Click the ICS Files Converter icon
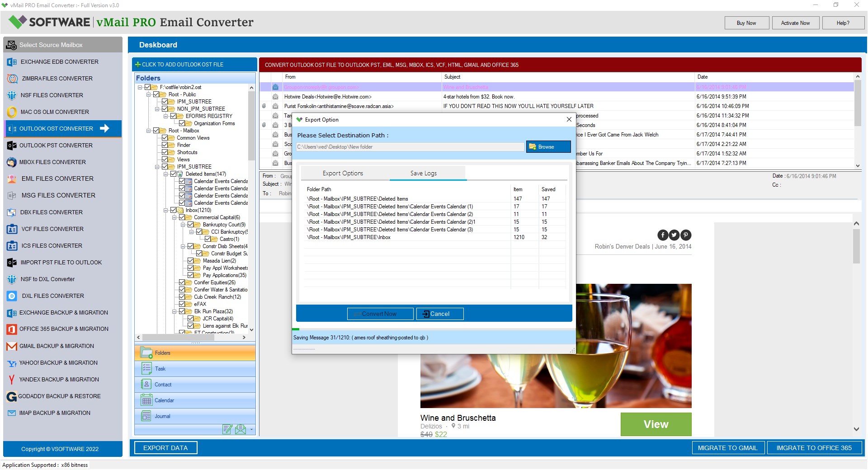 click(x=12, y=246)
